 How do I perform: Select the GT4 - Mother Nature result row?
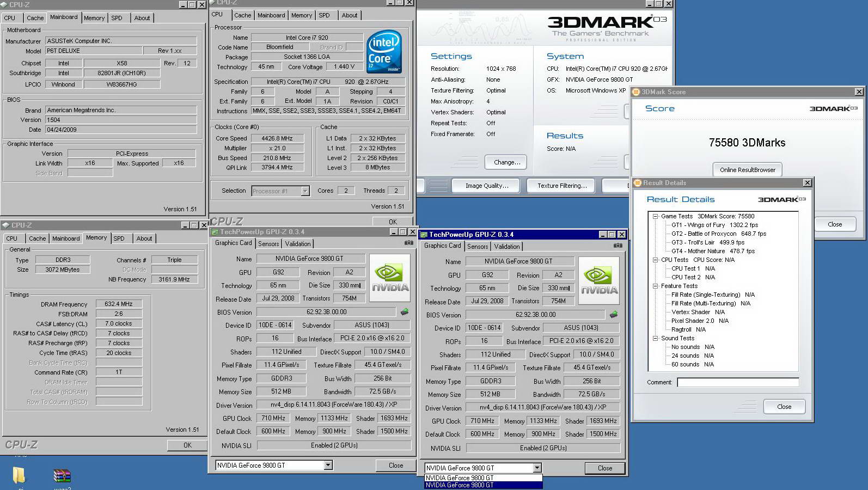tap(713, 251)
